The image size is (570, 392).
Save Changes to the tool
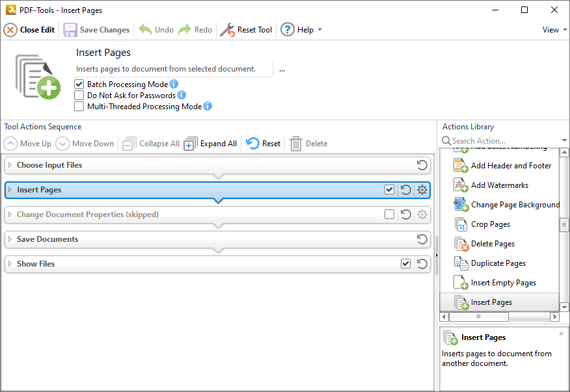96,29
